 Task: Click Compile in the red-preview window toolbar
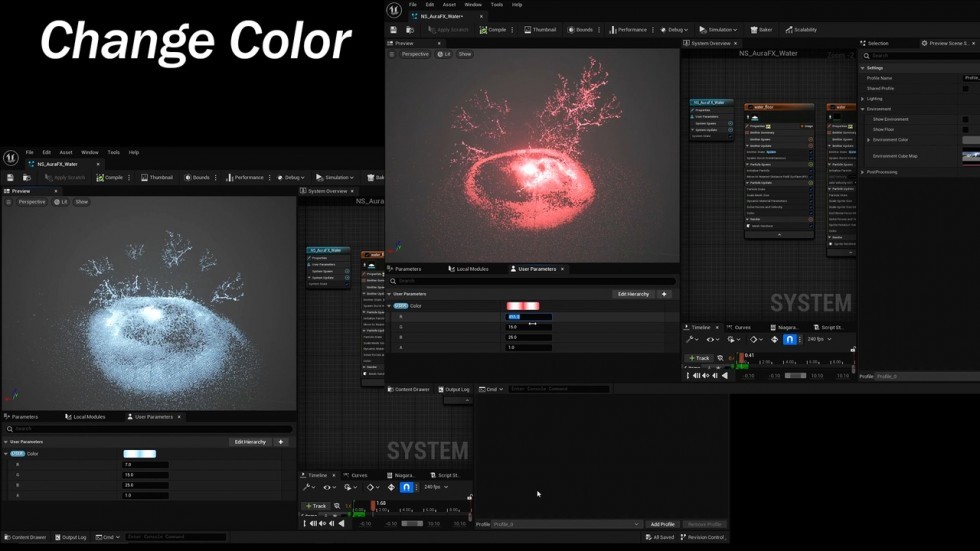coord(493,29)
